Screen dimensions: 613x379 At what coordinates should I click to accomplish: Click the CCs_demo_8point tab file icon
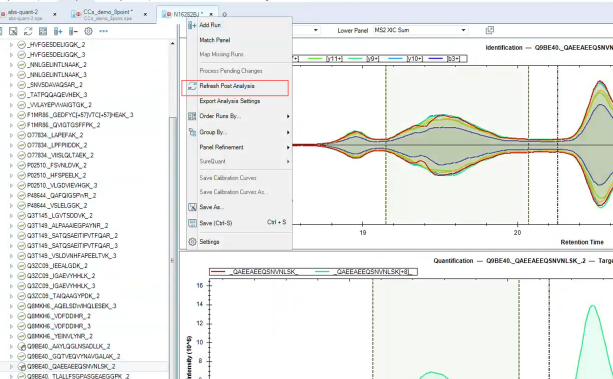pyautogui.click(x=76, y=14)
